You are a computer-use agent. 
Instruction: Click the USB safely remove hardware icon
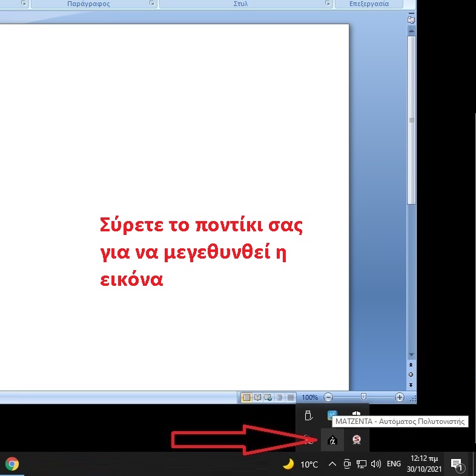308,416
